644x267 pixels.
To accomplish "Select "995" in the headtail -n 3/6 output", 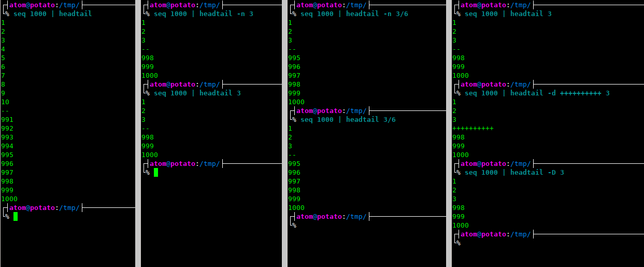I will coord(294,58).
